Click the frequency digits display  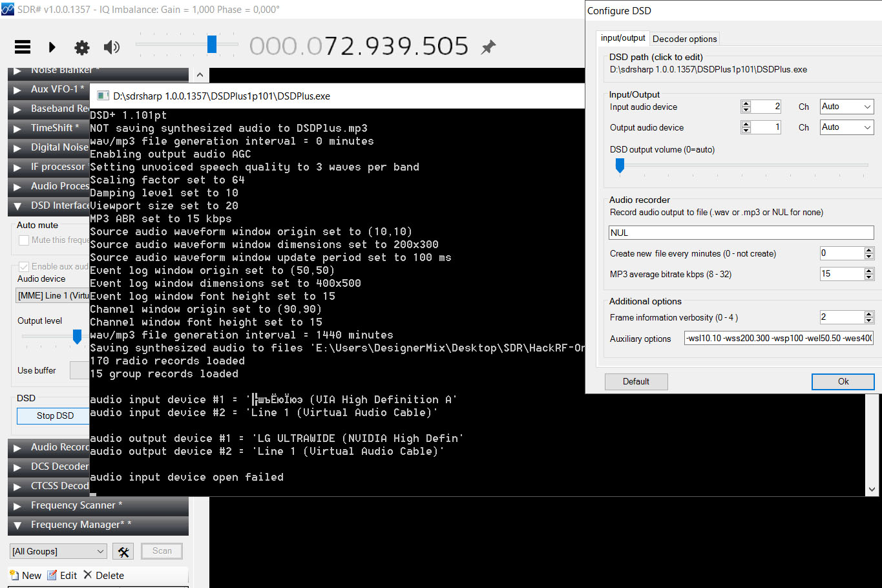click(359, 47)
